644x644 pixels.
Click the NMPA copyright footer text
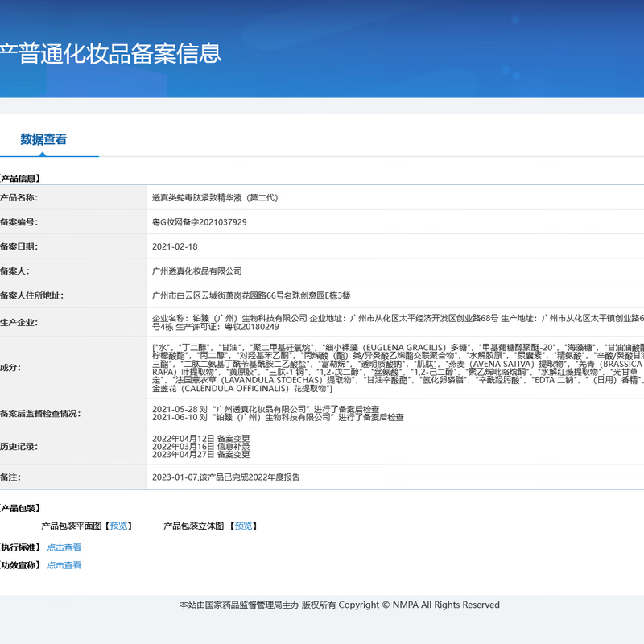point(339,605)
